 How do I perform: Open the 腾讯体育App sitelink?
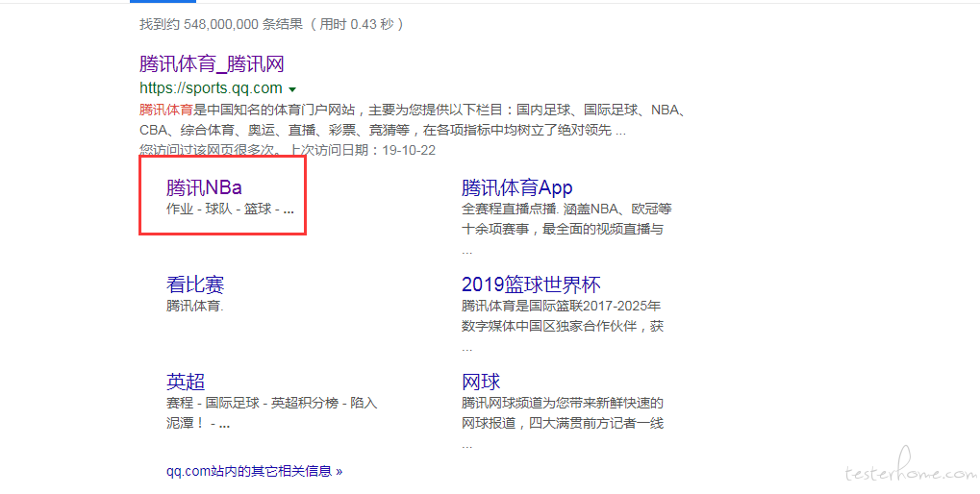point(516,187)
